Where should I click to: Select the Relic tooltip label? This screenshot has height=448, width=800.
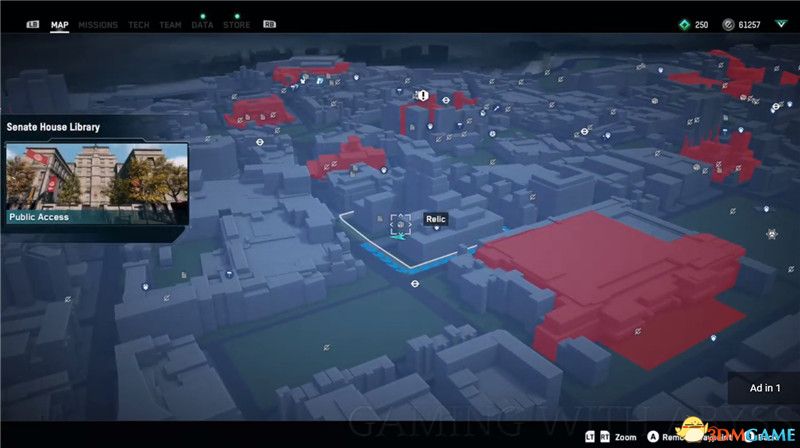coord(436,219)
